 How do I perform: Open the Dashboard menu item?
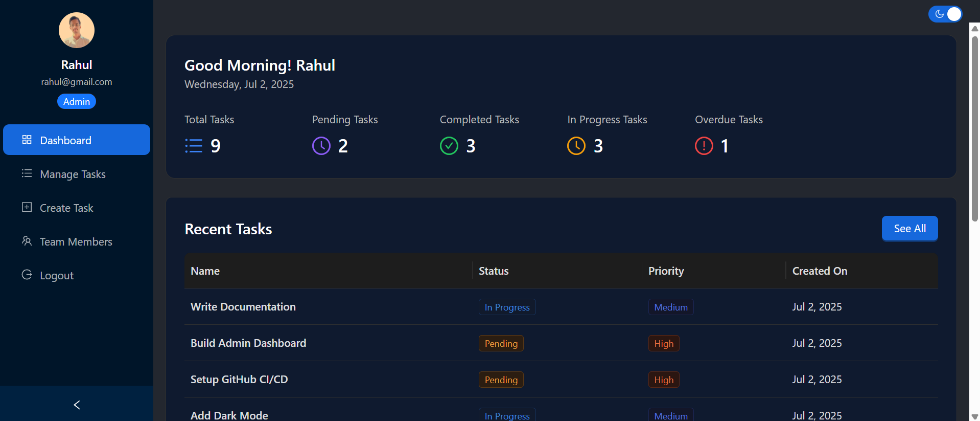77,140
